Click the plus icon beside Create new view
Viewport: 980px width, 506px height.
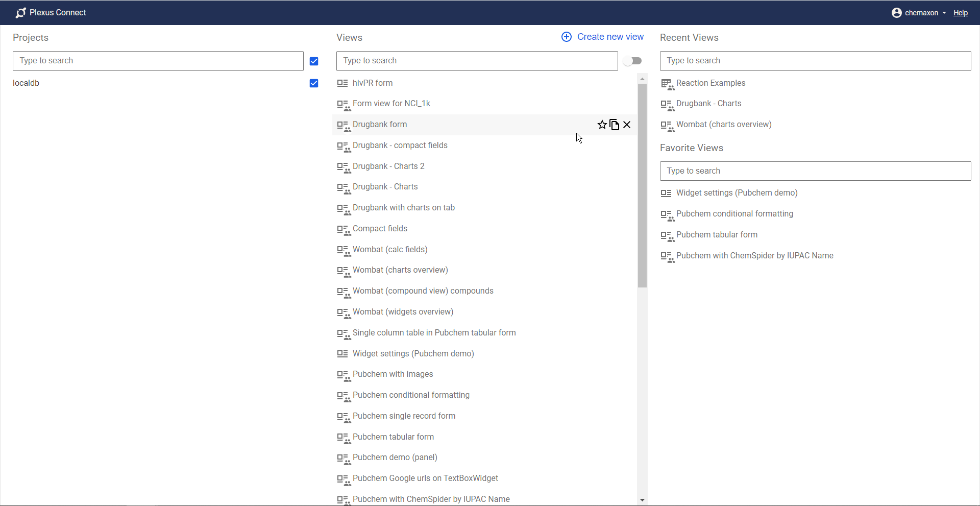tap(567, 37)
